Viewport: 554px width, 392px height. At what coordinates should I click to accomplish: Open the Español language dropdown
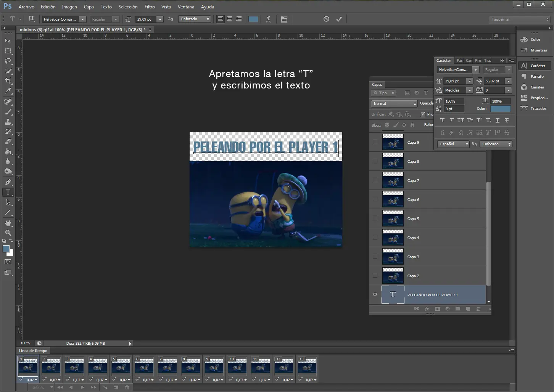(453, 144)
